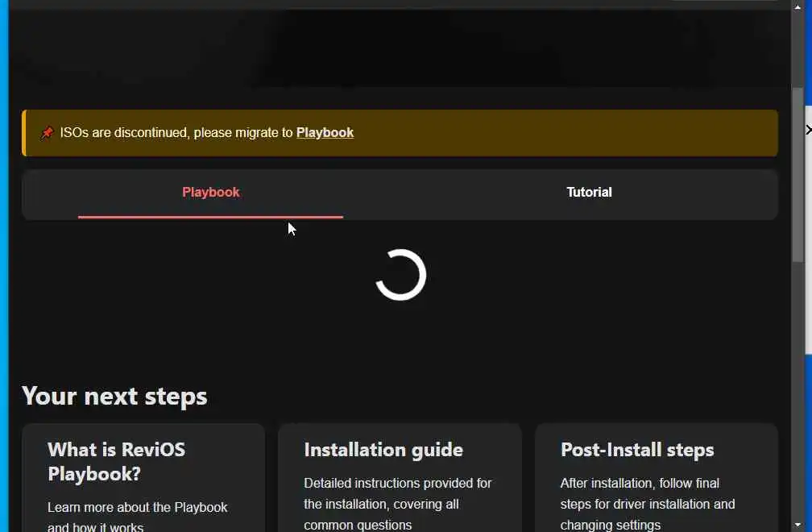The height and width of the screenshot is (532, 812).
Task: Open the Post-Install steps card
Action: pos(656,478)
